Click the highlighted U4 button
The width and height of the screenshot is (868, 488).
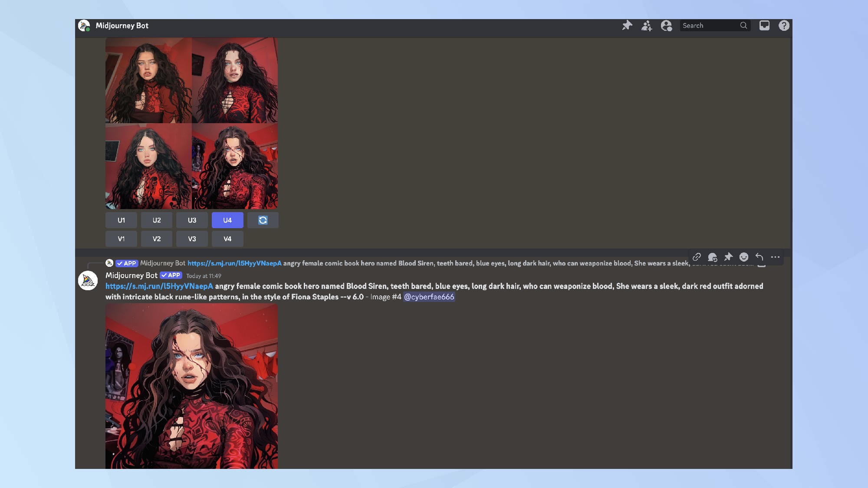pos(227,220)
